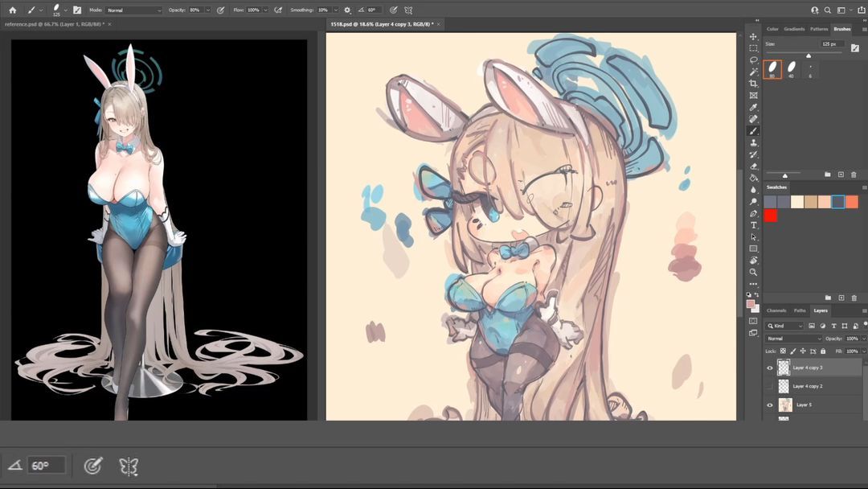The height and width of the screenshot is (489, 868).
Task: Select the Paint Bucket tool
Action: click(753, 178)
